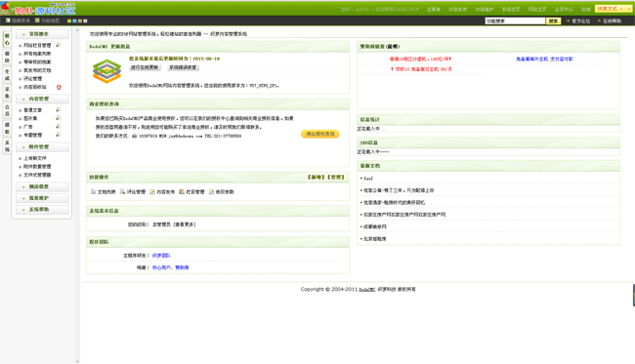Click the arrow icon before 在线帮助
635x364 pixels.
[x=599, y=20]
